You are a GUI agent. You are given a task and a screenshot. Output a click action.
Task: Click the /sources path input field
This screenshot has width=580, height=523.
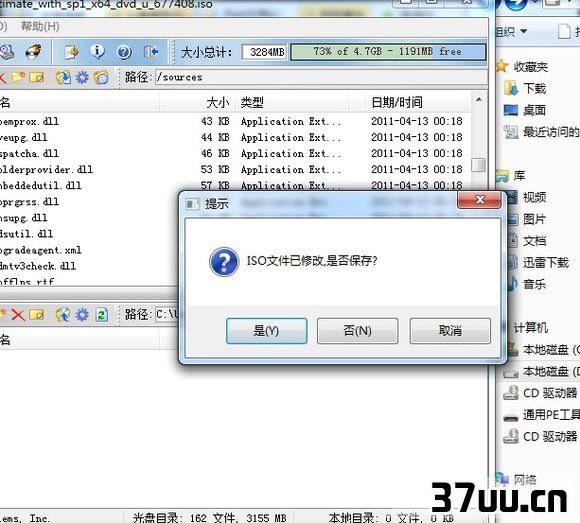click(x=321, y=77)
